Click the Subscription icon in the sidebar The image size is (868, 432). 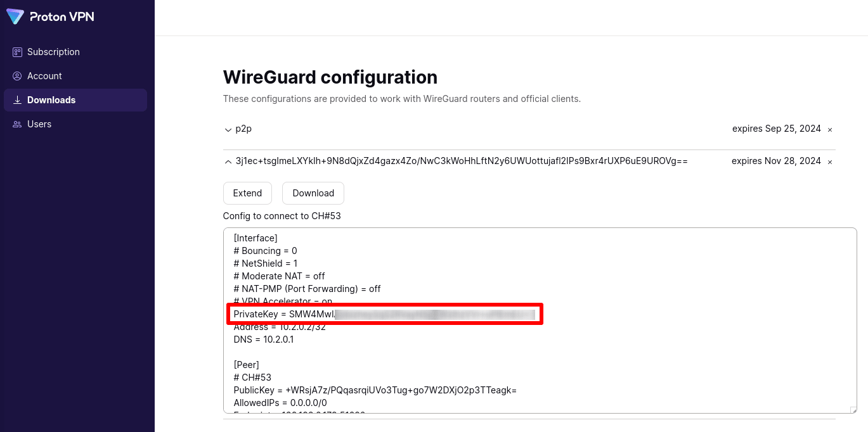[x=17, y=52]
